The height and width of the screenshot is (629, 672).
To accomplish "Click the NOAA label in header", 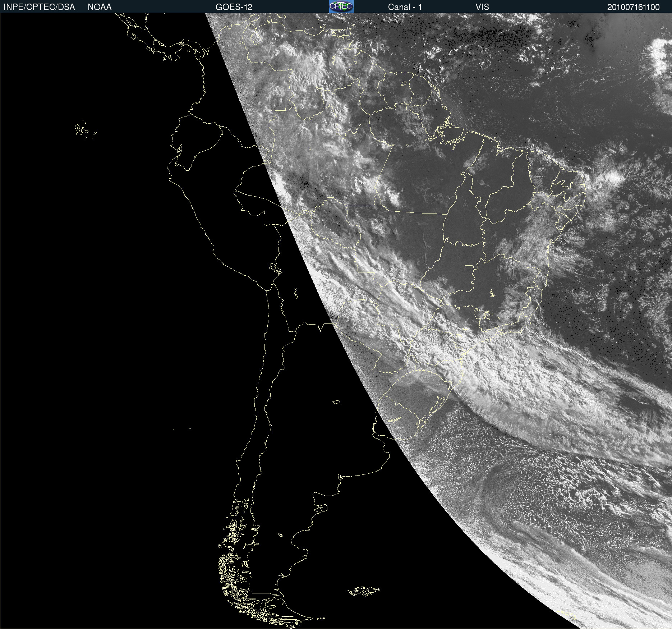I will (x=100, y=7).
